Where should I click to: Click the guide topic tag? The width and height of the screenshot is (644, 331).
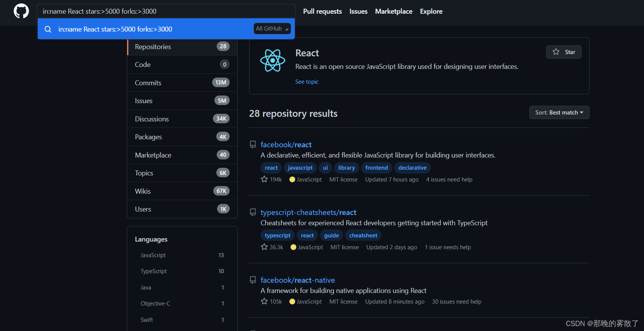coord(331,236)
